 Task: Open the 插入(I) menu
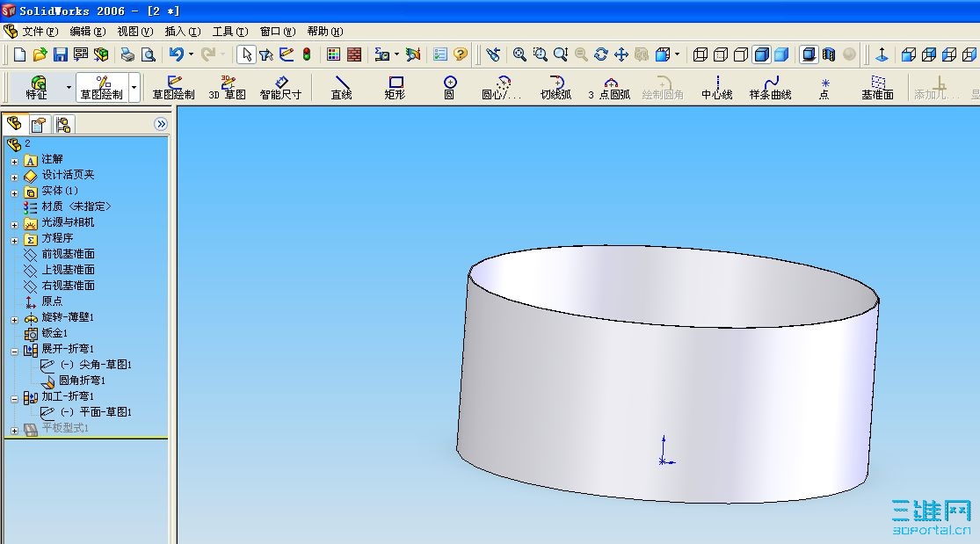coord(183,32)
